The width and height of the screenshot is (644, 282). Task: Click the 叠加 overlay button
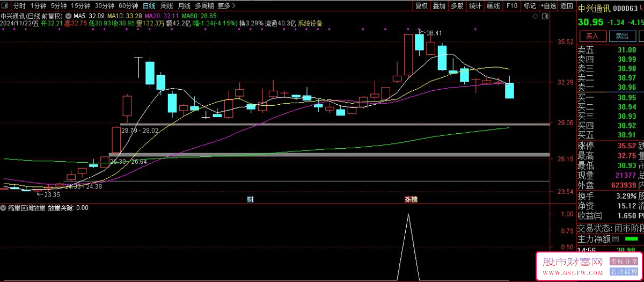[439, 6]
